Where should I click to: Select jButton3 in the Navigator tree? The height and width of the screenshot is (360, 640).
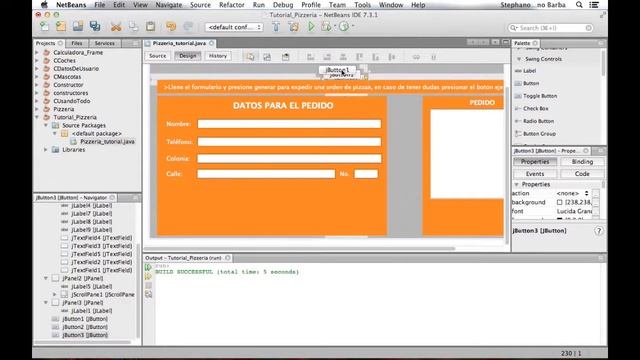pyautogui.click(x=85, y=335)
